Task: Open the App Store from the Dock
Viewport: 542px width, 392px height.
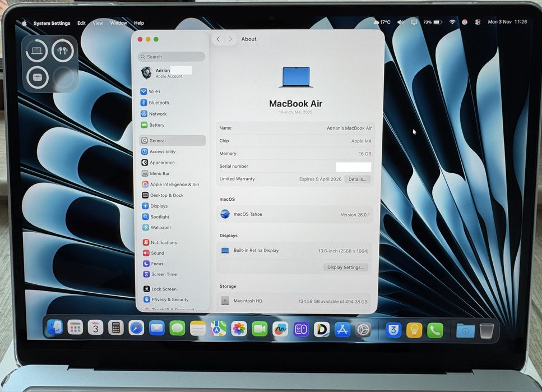Action: pos(342,330)
